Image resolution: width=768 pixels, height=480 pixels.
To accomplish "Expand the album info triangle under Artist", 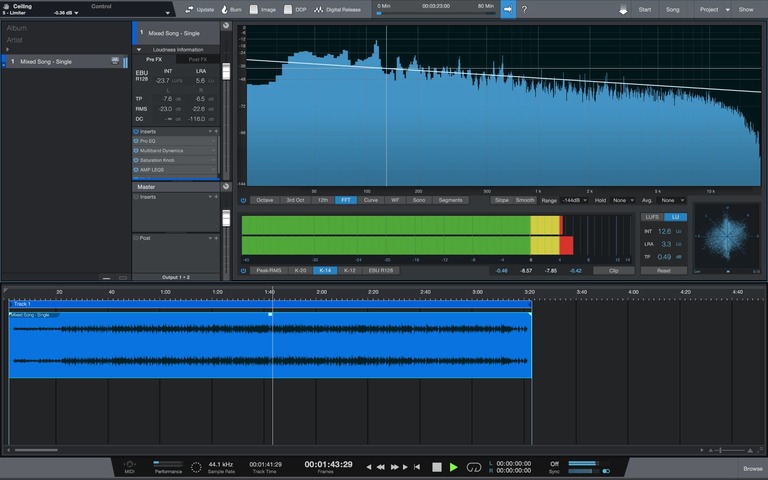I will point(7,49).
